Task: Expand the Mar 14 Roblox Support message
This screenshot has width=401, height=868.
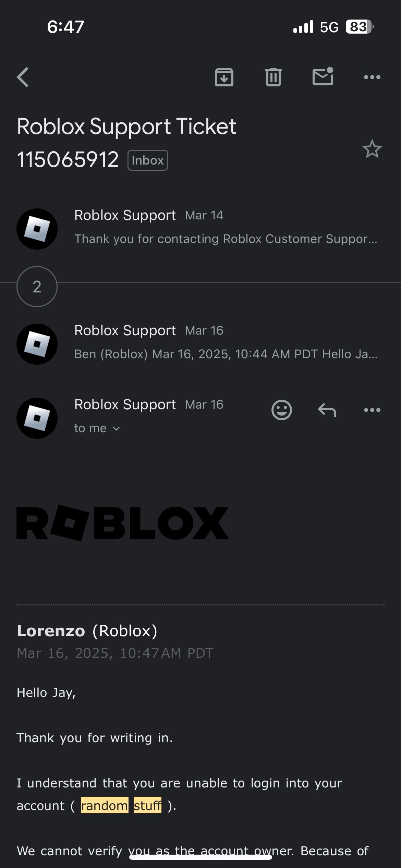Action: coord(226,228)
